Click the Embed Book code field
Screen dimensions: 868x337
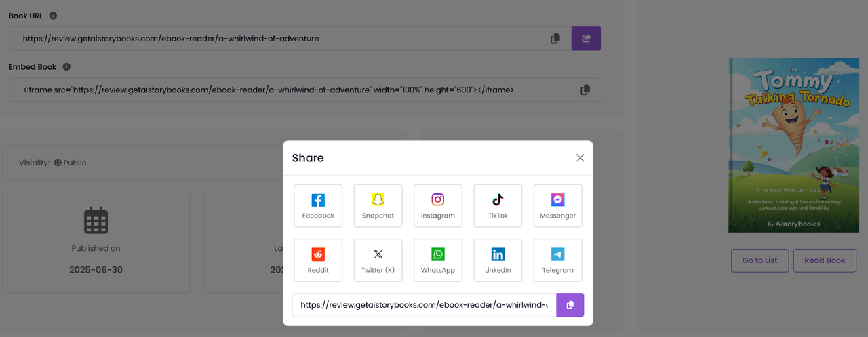[x=305, y=90]
